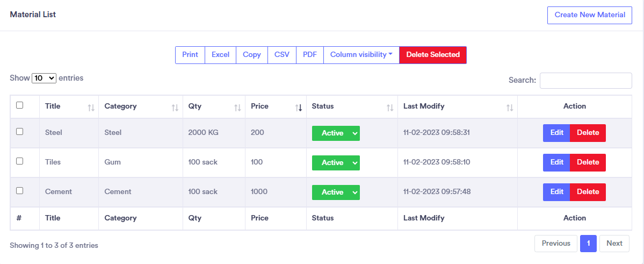Select the Steel row checkbox

[x=20, y=131]
